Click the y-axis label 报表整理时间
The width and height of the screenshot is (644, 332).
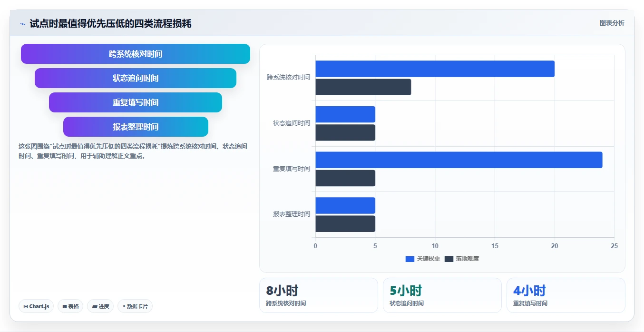tap(292, 214)
